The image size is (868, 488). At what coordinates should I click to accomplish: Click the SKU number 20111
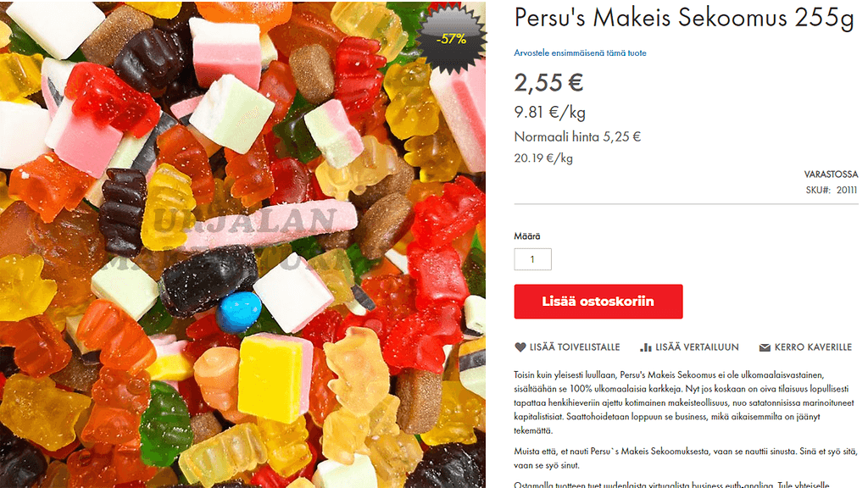[x=847, y=191]
